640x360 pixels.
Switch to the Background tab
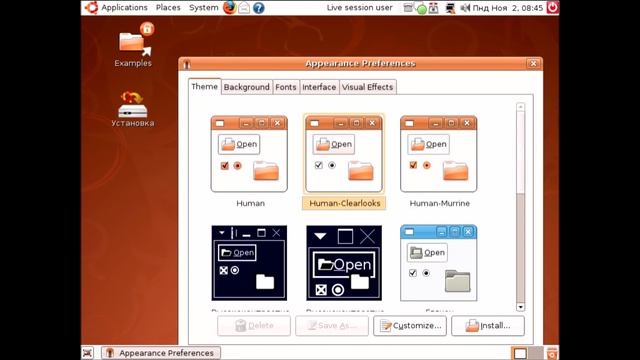(x=247, y=87)
